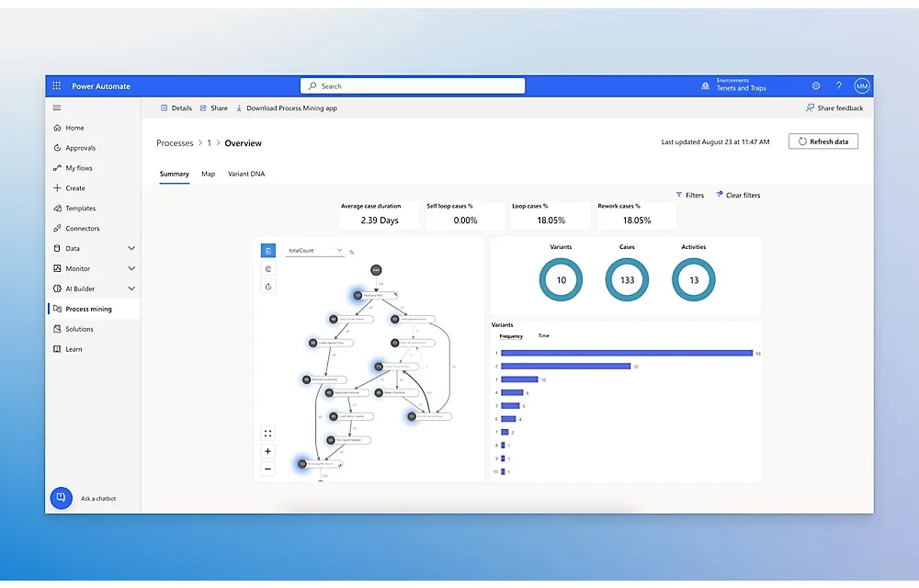Click the Start node of process map

click(376, 270)
